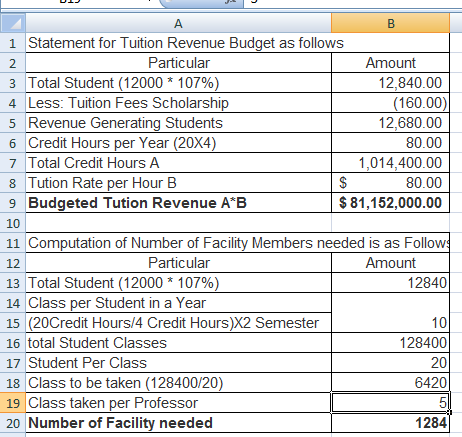Select cell with value 6420

pyautogui.click(x=390, y=383)
